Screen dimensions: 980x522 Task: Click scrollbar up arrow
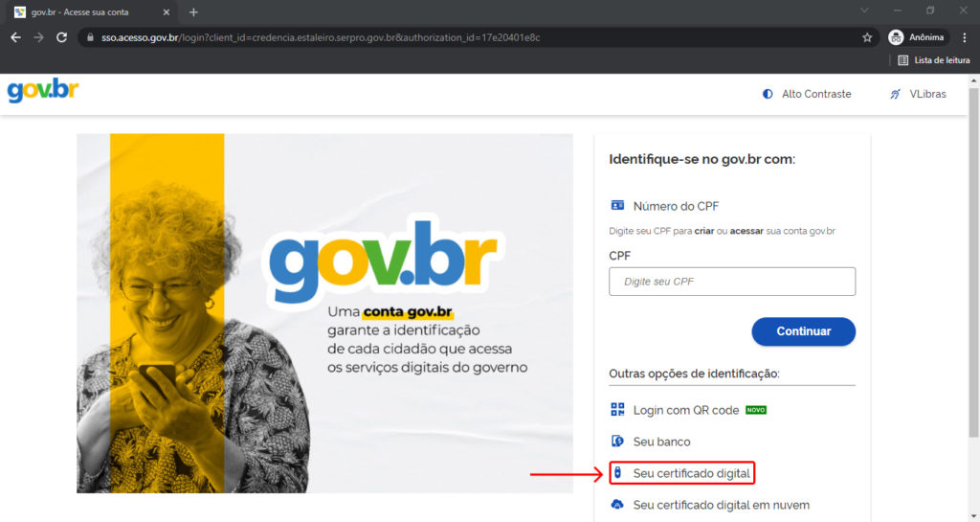coord(973,80)
